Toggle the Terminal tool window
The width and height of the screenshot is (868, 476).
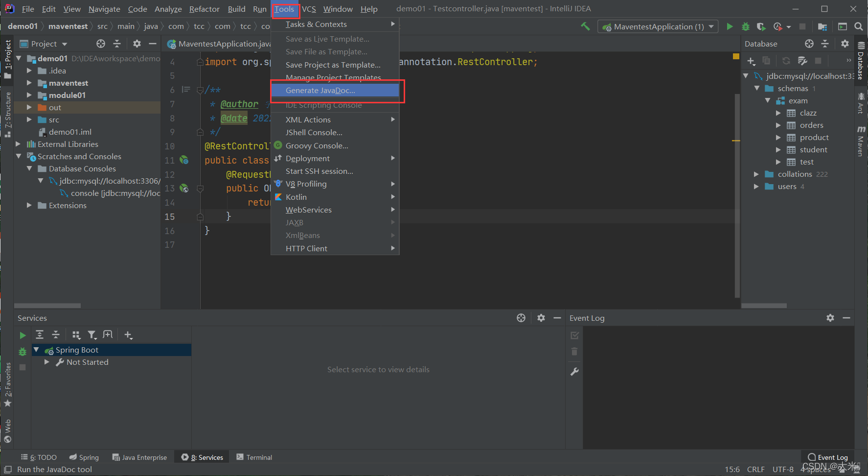pyautogui.click(x=254, y=457)
